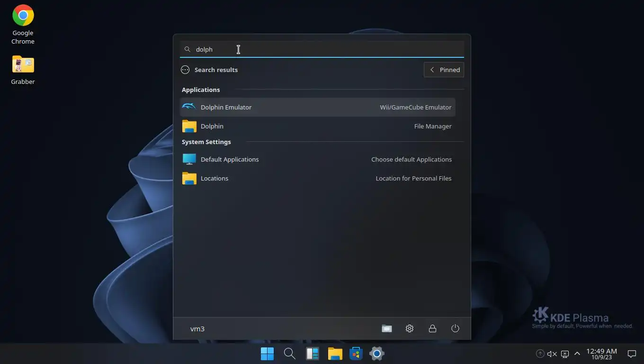Click the Wii/GameCube Emulator description text
This screenshot has height=364, width=644.
(x=416, y=107)
